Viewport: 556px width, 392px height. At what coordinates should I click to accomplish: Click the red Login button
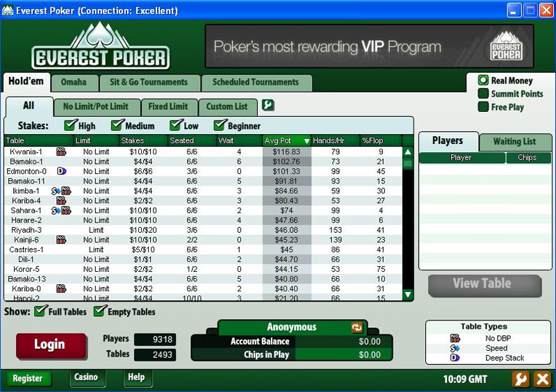coord(50,345)
